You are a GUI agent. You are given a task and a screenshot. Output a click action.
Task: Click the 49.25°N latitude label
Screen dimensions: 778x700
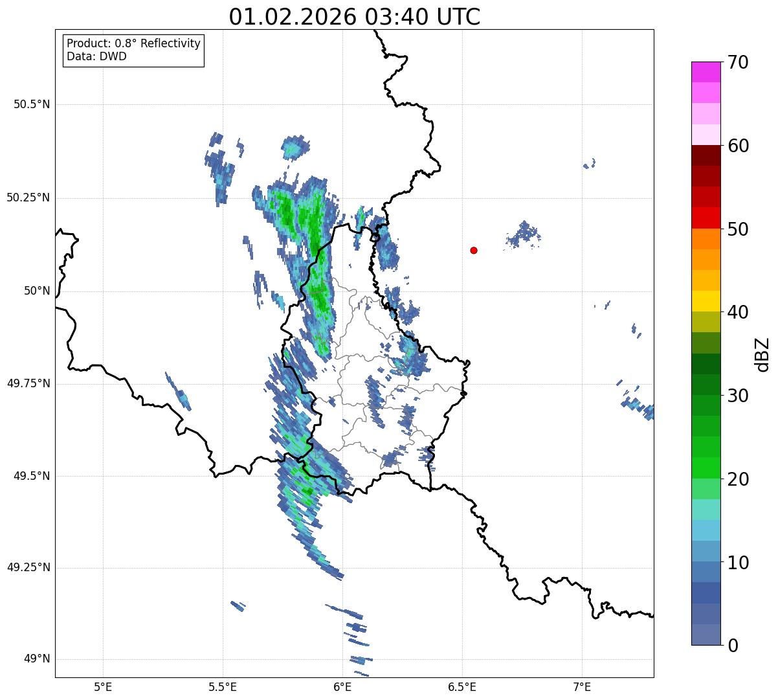28,567
